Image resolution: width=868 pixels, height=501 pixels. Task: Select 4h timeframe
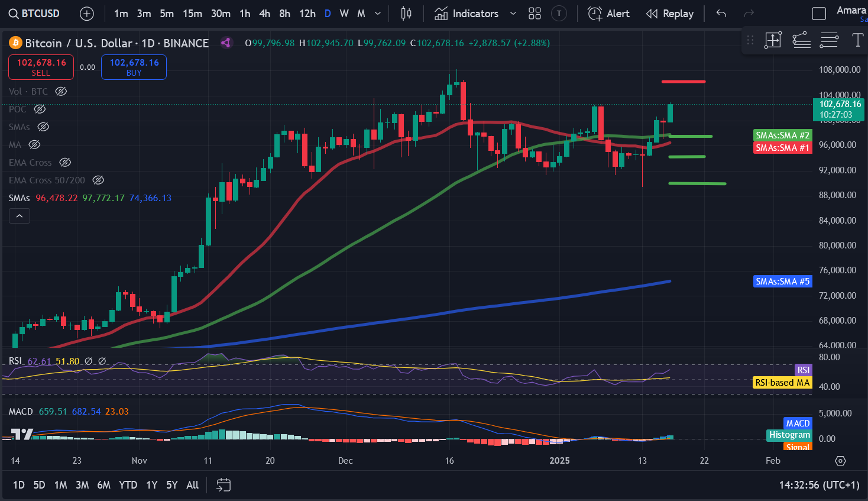pos(265,14)
